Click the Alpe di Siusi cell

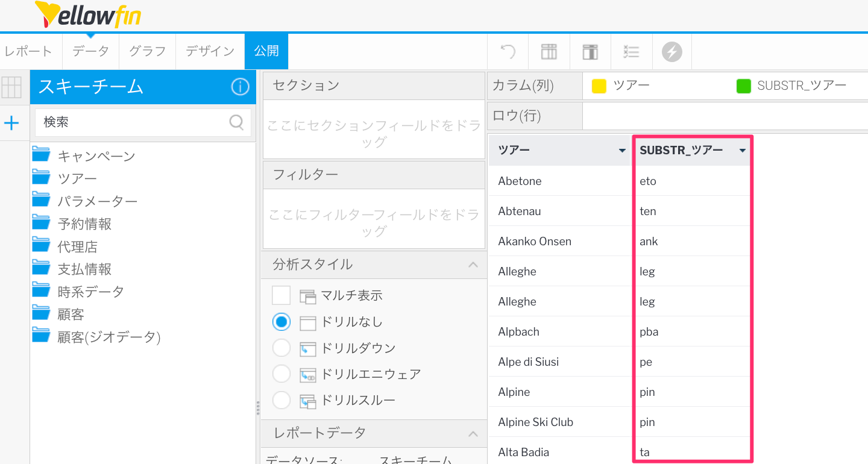tap(559, 362)
